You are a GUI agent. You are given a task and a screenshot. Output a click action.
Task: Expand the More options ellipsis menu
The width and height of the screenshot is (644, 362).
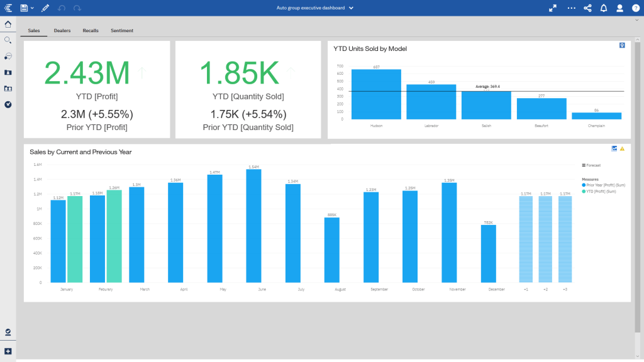[x=570, y=8]
